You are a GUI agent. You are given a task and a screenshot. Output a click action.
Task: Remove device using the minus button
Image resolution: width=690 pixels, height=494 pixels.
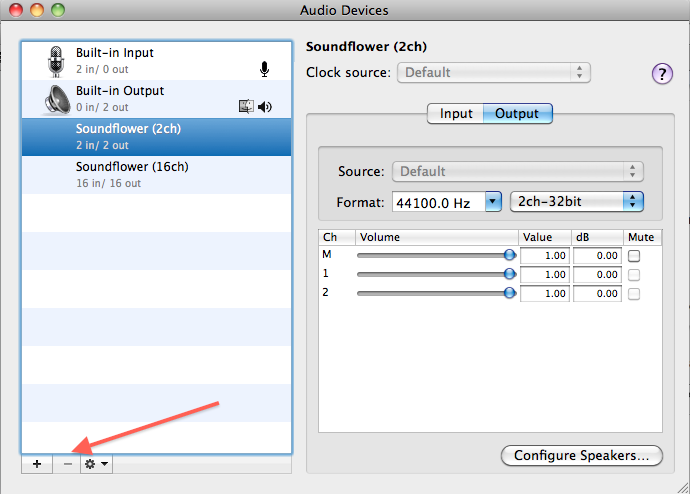[x=67, y=464]
